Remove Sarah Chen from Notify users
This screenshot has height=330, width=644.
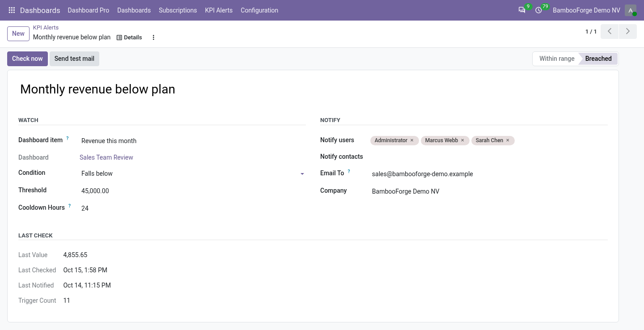[x=508, y=140]
